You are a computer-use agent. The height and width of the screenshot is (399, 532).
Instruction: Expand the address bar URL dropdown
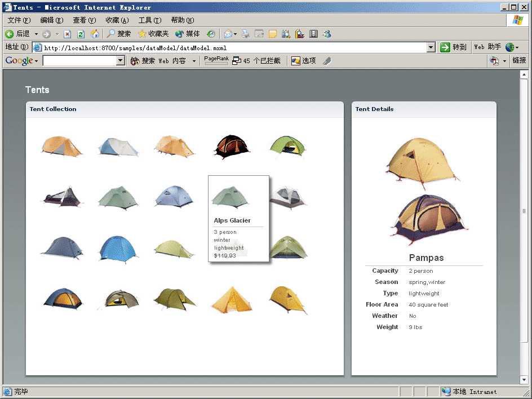(x=431, y=47)
